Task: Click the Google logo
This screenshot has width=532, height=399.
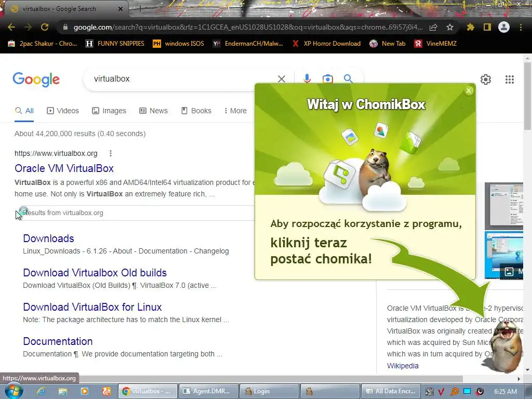Action: point(36,79)
